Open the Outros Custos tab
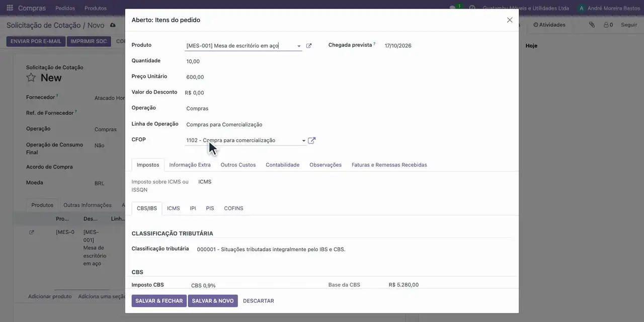 click(238, 165)
